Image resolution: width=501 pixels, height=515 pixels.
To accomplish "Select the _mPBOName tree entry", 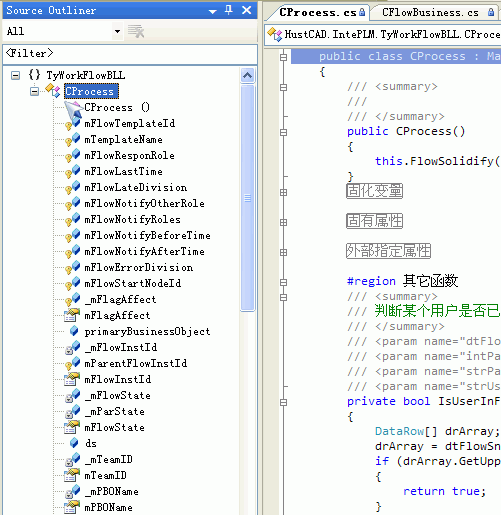I will [x=112, y=491].
